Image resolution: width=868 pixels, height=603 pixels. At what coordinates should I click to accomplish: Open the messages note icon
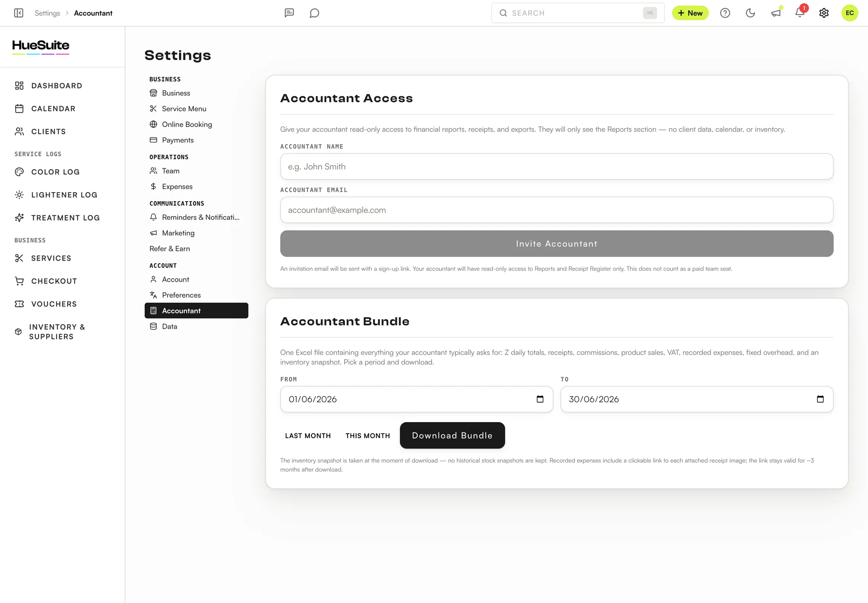(289, 13)
